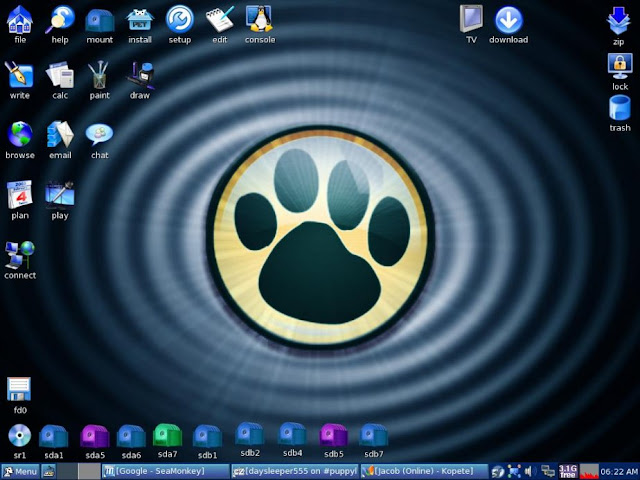Click the CPU load graph in tray
The height and width of the screenshot is (480, 640).
pyautogui.click(x=589, y=471)
